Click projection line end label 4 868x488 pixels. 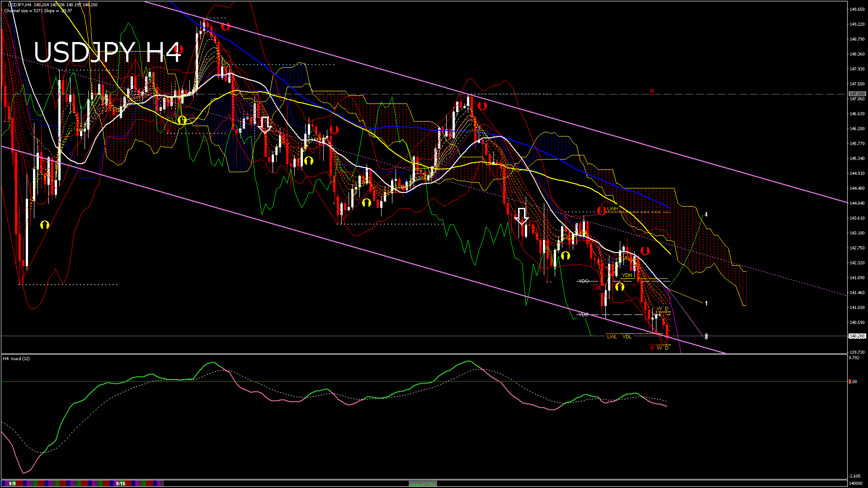706,215
